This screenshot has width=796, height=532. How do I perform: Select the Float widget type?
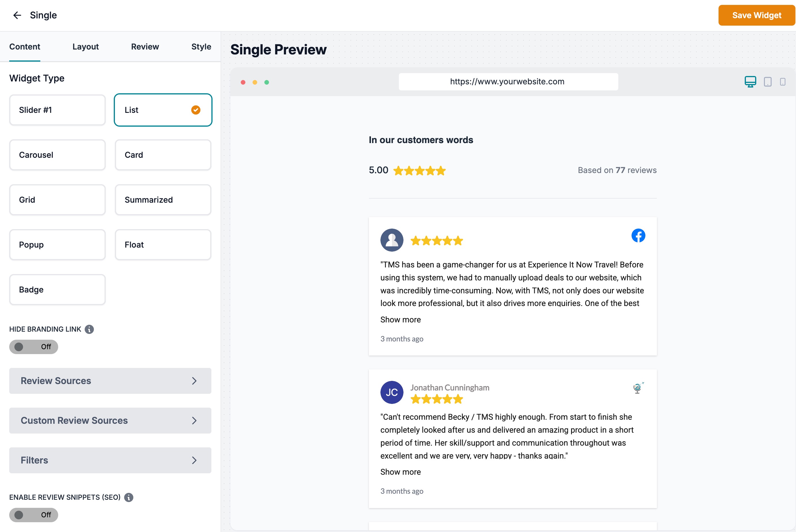[x=163, y=245]
